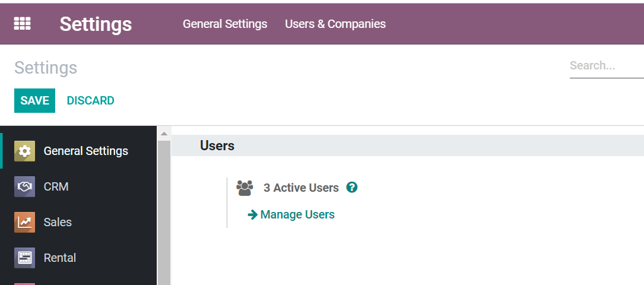This screenshot has height=285, width=644.
Task: Click the sidebar vertical scrollbar track
Action: click(x=164, y=213)
